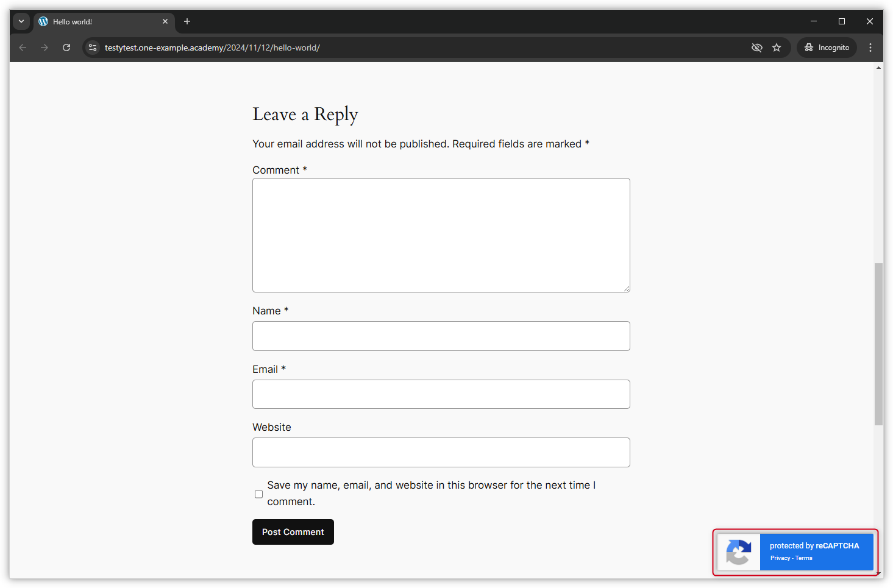Open Chrome's three-dot menu
The height and width of the screenshot is (588, 893).
[870, 47]
